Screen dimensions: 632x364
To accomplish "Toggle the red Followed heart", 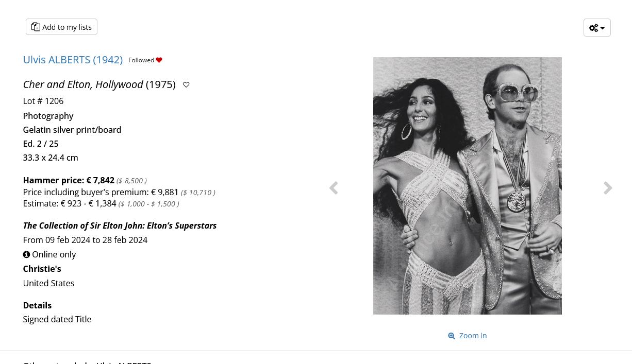I will 159,60.
